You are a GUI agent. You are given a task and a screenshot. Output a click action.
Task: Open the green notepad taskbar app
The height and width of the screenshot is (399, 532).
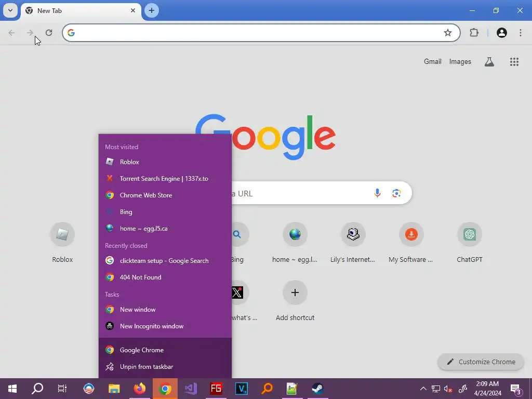292,389
